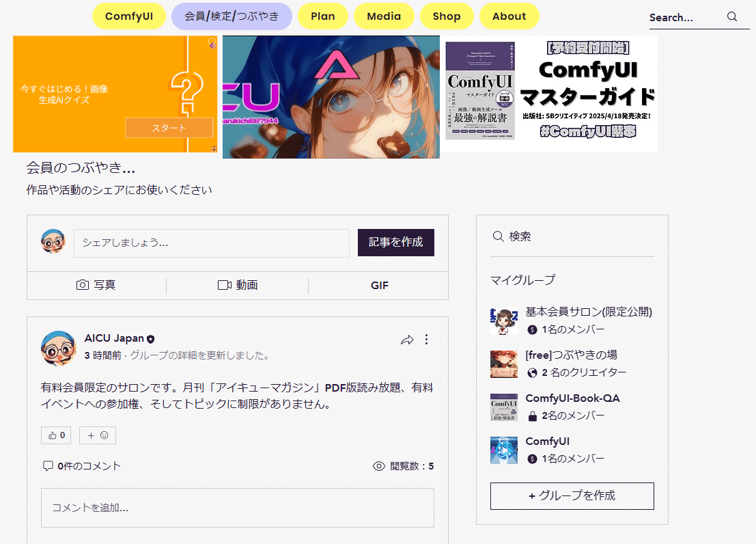This screenshot has width=756, height=544.
Task: Click the AICU Japan post author avatar
Action: 58,348
